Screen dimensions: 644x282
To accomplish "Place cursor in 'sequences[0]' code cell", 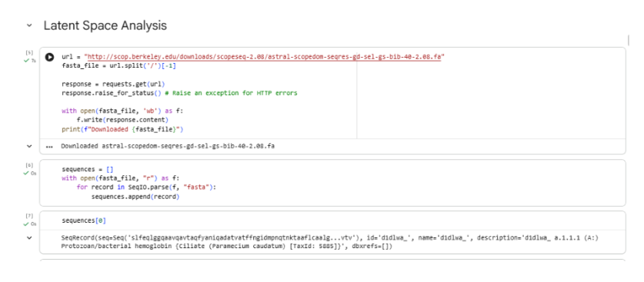I will [84, 221].
